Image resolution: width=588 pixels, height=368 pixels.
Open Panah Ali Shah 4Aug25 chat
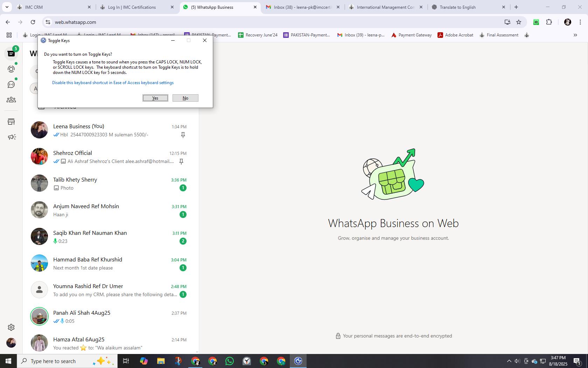(x=111, y=316)
